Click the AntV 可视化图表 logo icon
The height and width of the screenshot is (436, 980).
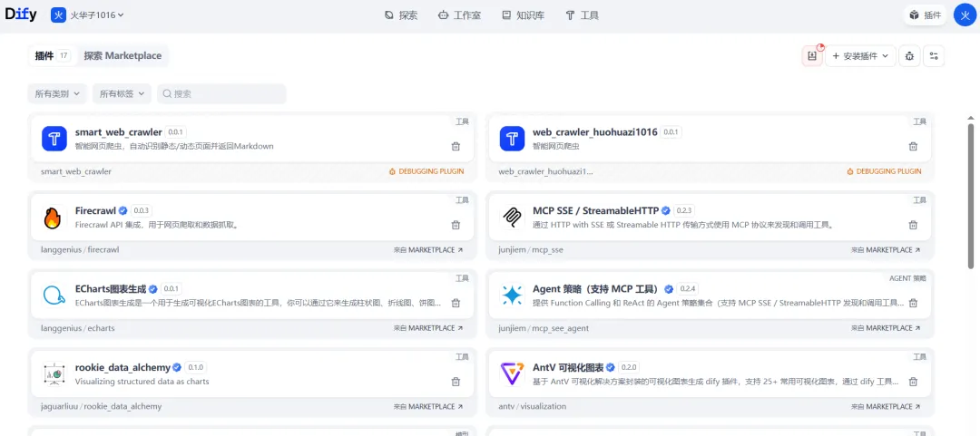[x=512, y=374]
